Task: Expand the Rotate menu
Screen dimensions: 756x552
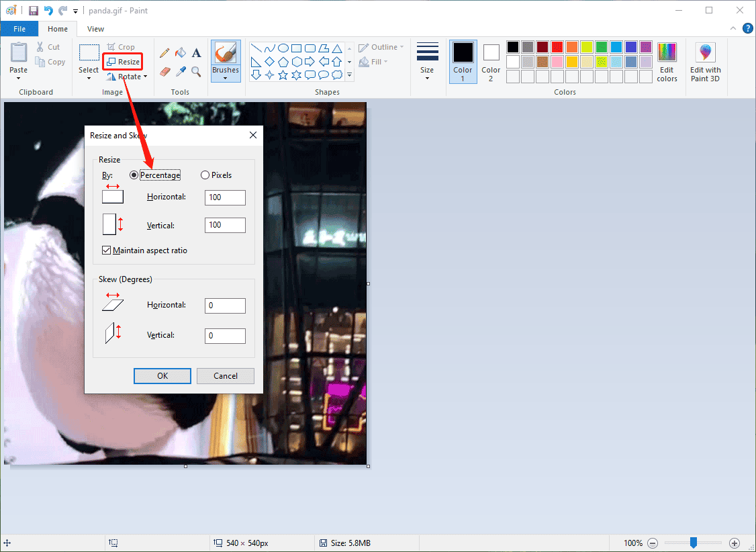Action: (x=128, y=76)
